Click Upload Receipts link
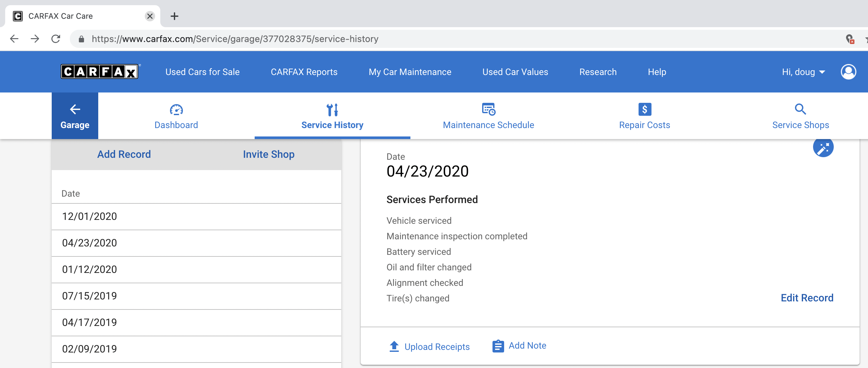 tap(437, 346)
